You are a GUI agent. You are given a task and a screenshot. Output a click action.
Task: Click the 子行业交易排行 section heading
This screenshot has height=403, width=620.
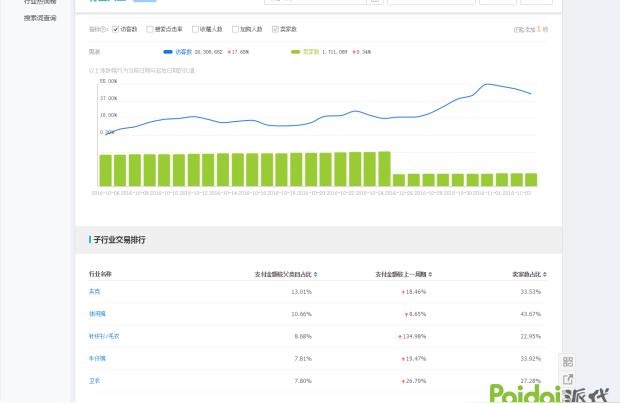click(119, 240)
